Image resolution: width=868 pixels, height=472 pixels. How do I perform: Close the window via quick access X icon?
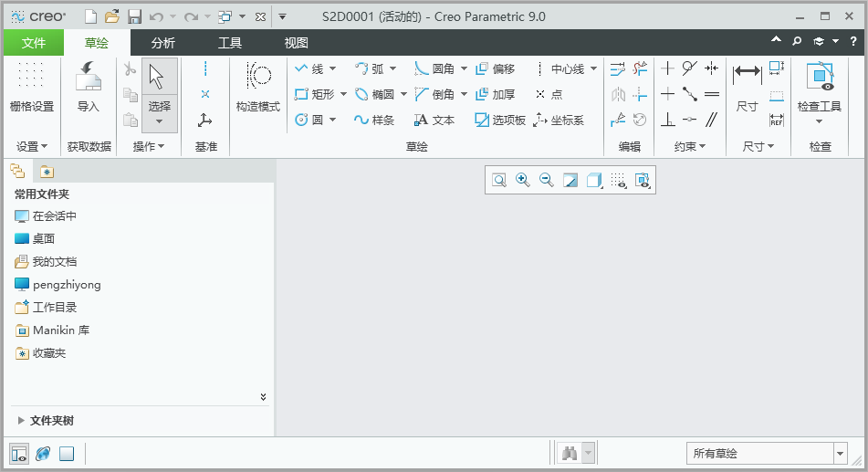(x=260, y=16)
